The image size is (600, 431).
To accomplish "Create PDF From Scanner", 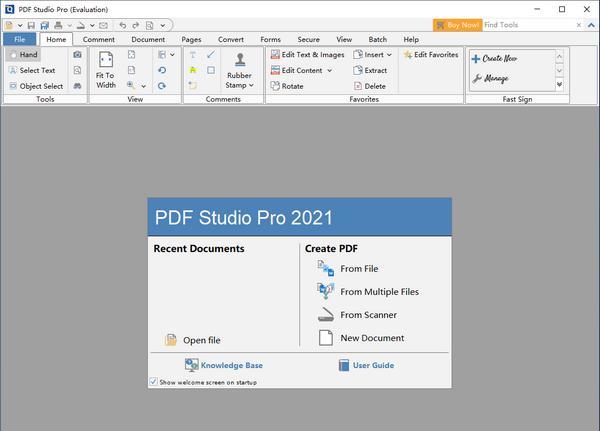I will pos(357,315).
